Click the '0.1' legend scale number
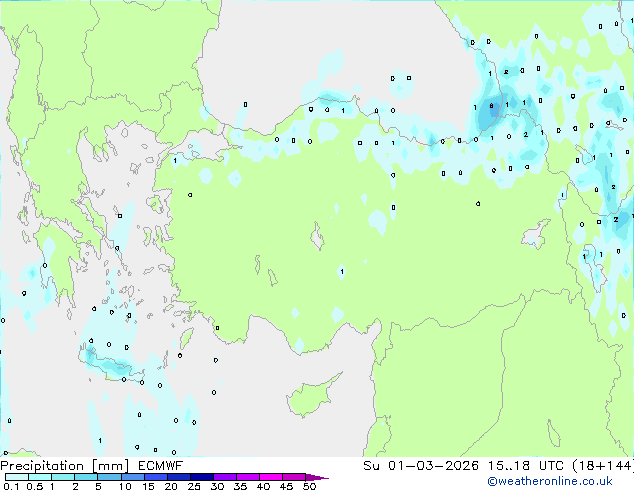Screen dimensions: 634x490 pyautogui.click(x=11, y=486)
